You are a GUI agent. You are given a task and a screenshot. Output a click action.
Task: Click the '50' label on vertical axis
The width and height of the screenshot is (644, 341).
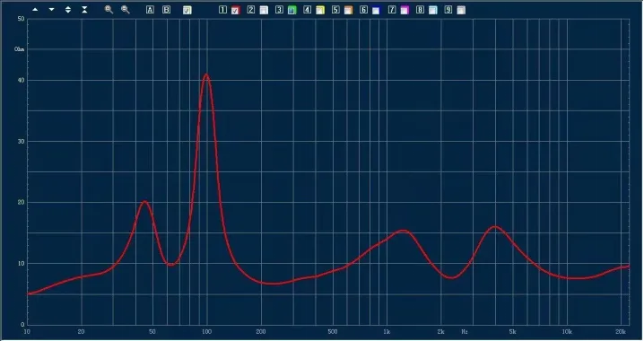click(x=21, y=19)
